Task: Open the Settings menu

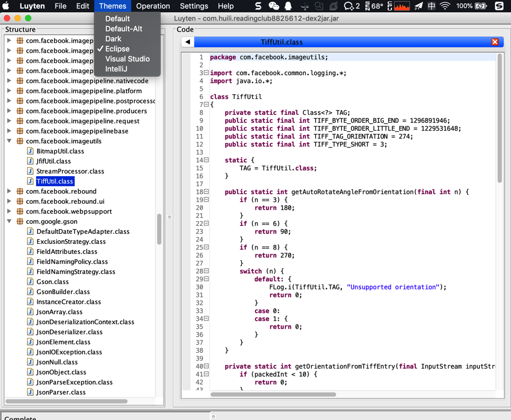Action: coord(194,6)
